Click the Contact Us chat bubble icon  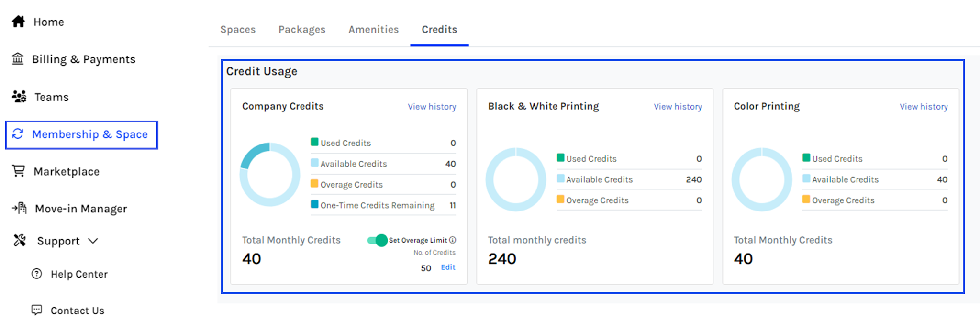click(x=37, y=310)
